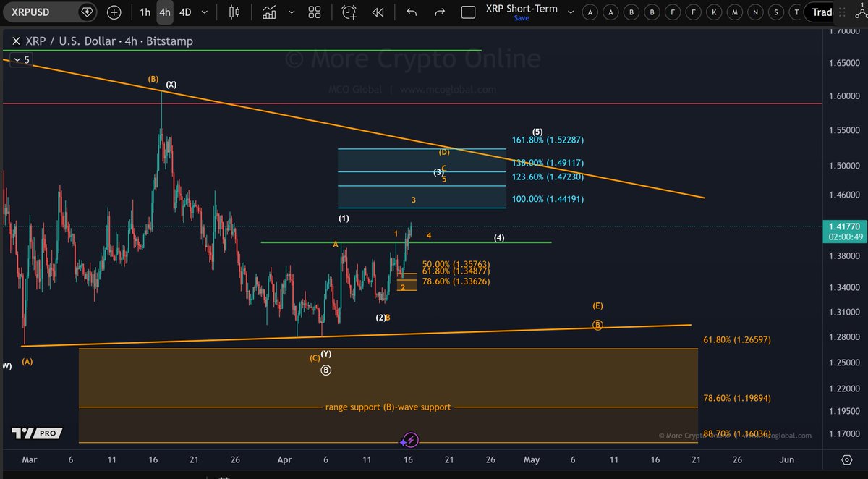
Task: Expand the timeframe interval dropdown
Action: [205, 12]
